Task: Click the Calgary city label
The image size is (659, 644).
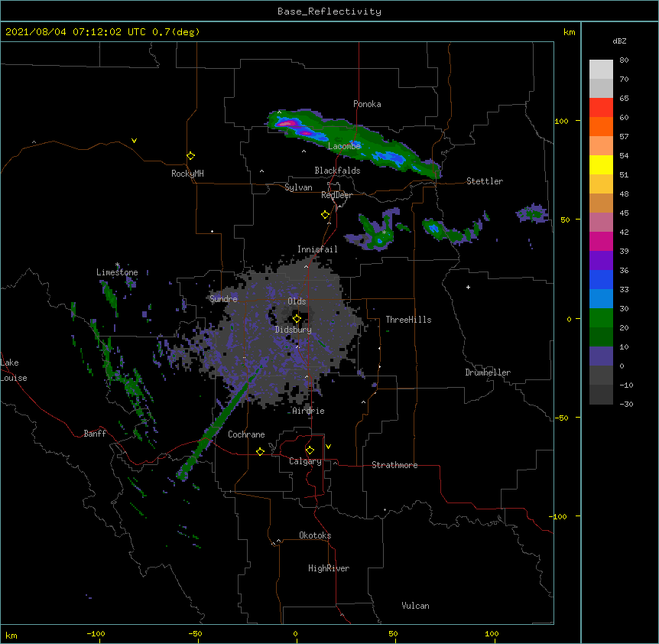Action: (305, 461)
